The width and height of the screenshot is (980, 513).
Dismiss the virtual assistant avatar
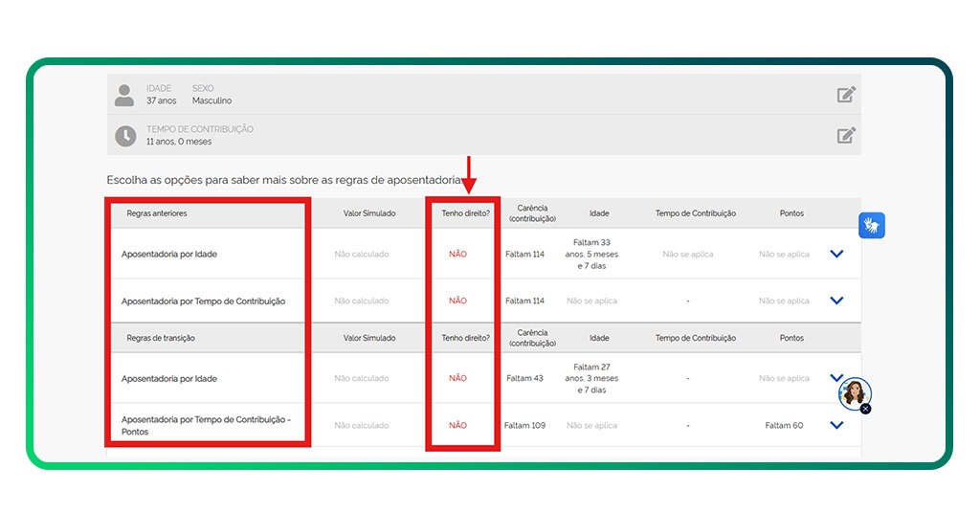point(866,409)
